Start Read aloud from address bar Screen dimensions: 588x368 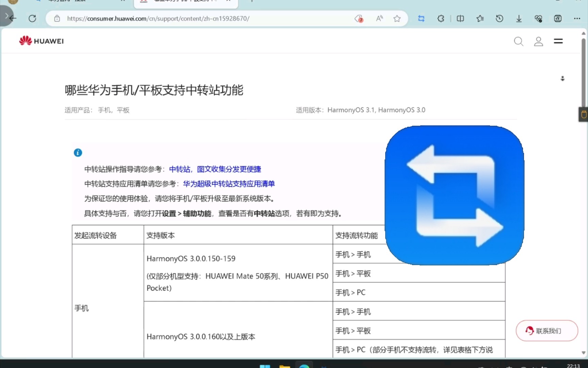click(379, 18)
